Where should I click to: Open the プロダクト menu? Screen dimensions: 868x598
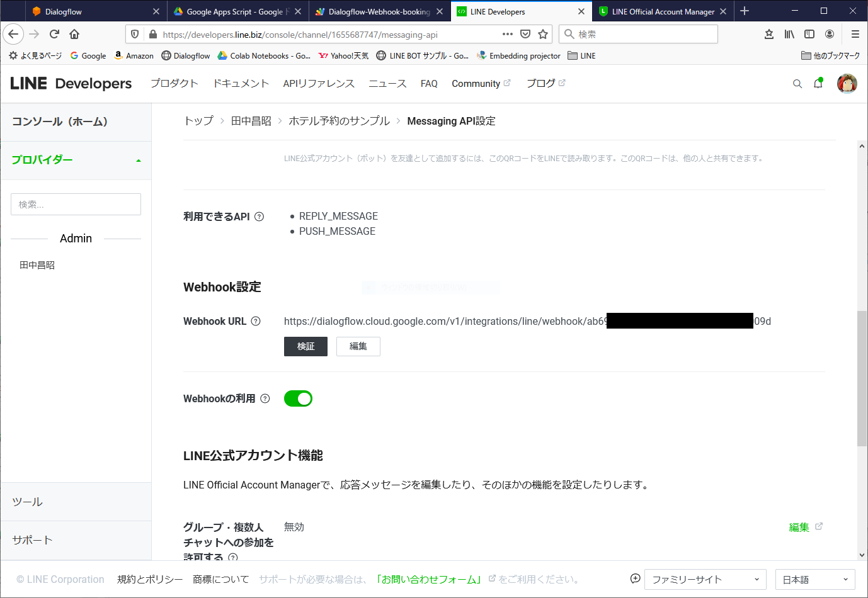point(174,84)
